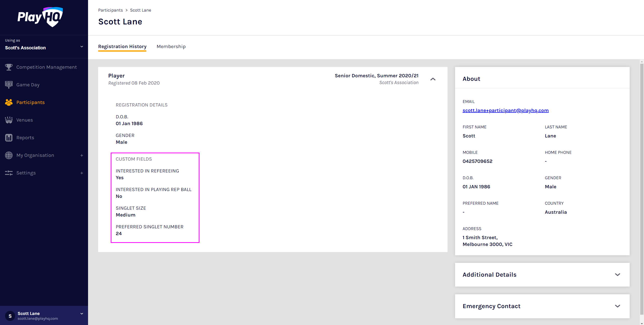Select the Registration History tab
The height and width of the screenshot is (325, 644).
tap(122, 47)
